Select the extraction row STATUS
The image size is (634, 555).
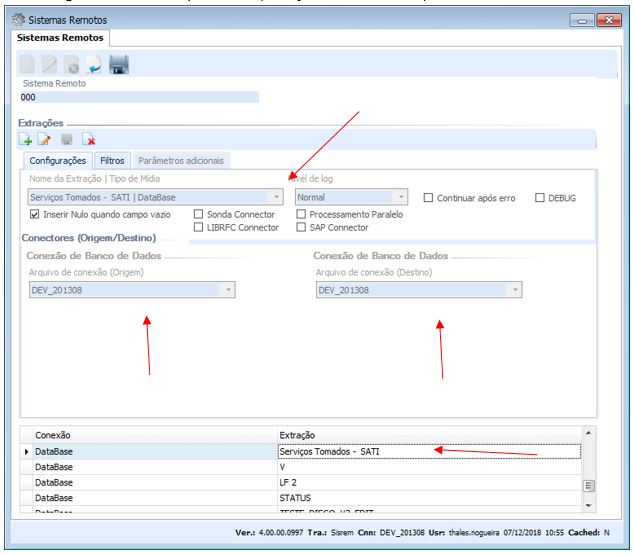tap(429, 498)
